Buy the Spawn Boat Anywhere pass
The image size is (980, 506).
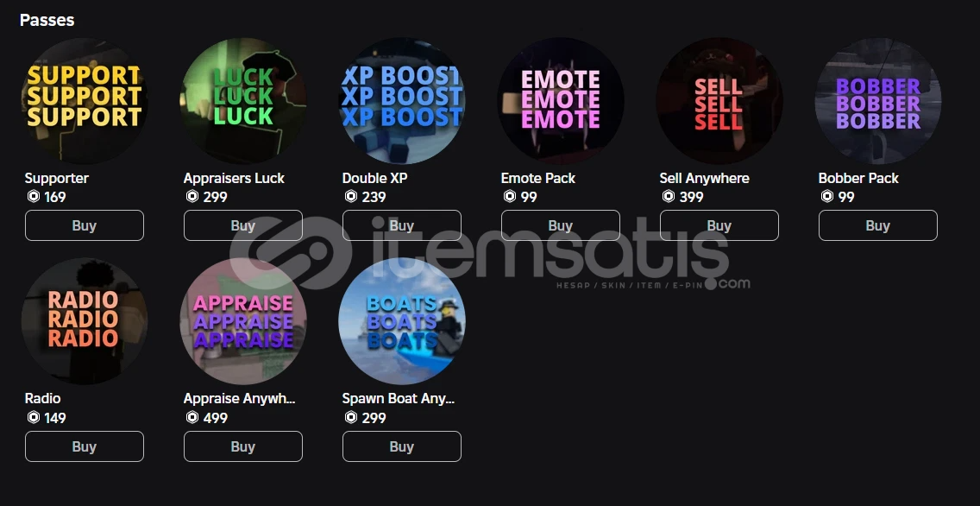pos(402,446)
